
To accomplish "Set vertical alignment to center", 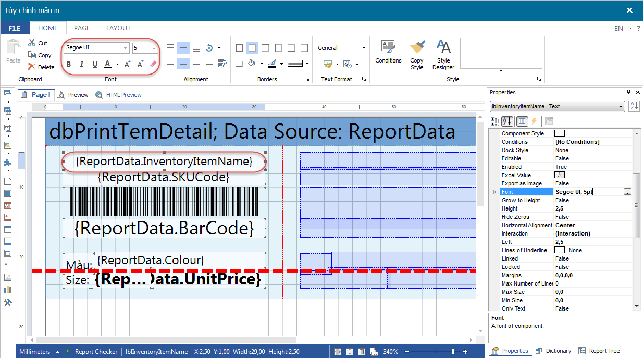I will pyautogui.click(x=183, y=48).
